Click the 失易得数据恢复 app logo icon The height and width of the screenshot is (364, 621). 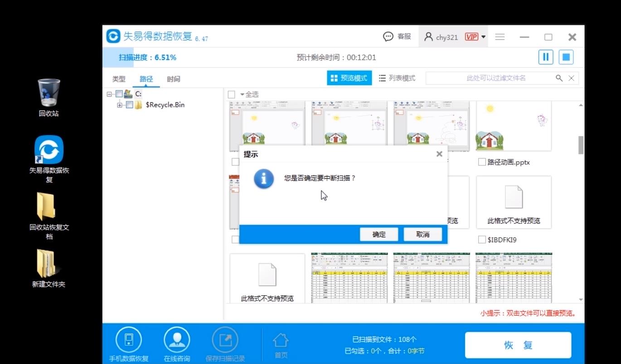pyautogui.click(x=113, y=37)
